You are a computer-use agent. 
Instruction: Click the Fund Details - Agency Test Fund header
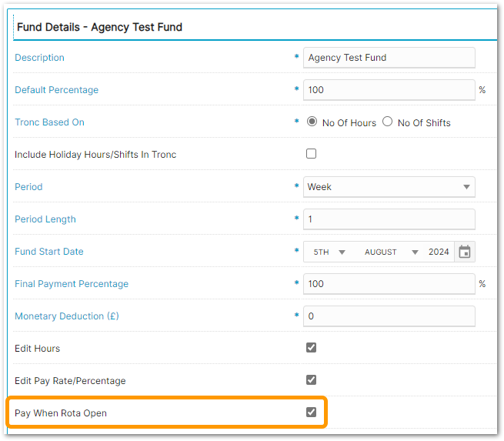99,27
